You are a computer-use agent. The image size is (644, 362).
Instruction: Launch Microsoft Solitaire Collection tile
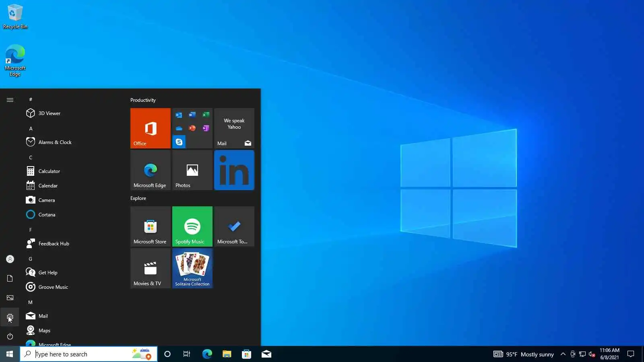click(x=192, y=268)
